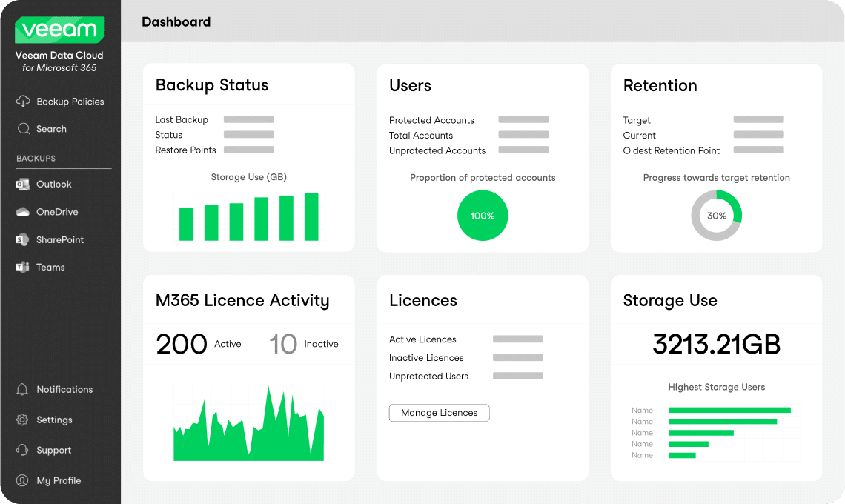Click the 30% retention progress donut
This screenshot has height=504, width=845.
[716, 216]
